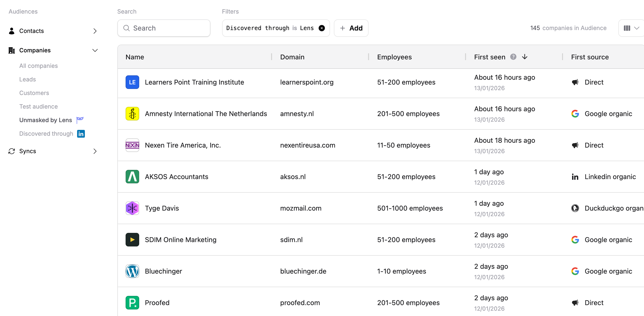644x316 pixels.
Task: Toggle First seen sort arrow
Action: 525,57
